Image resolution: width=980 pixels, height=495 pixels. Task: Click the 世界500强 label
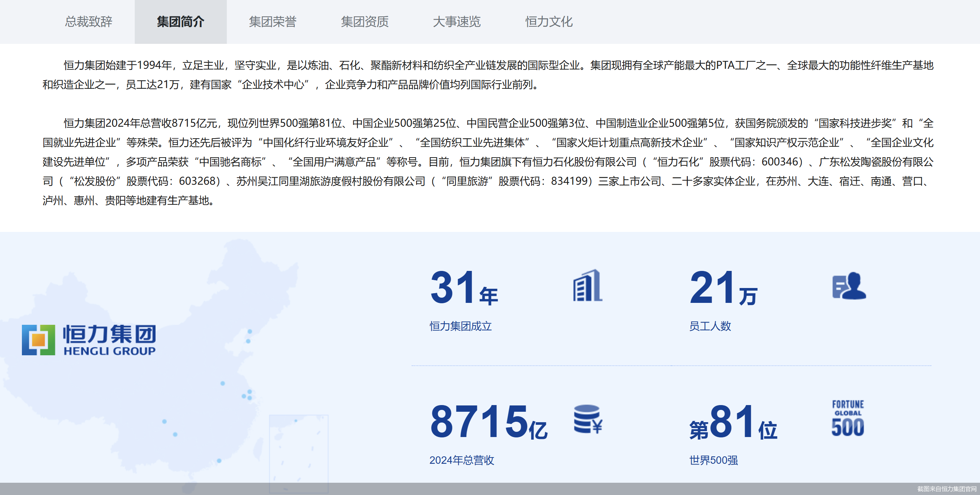(x=713, y=460)
